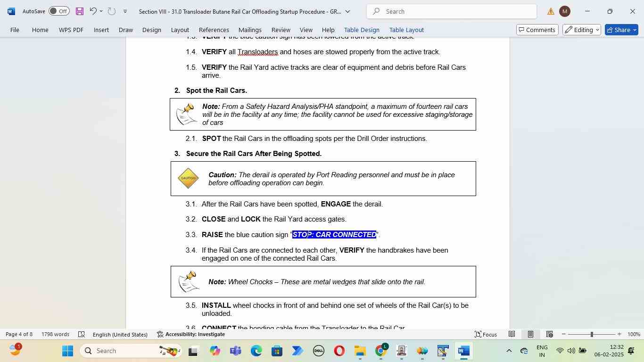Select the Web Layout view icon
This screenshot has height=362, width=644.
click(549, 334)
